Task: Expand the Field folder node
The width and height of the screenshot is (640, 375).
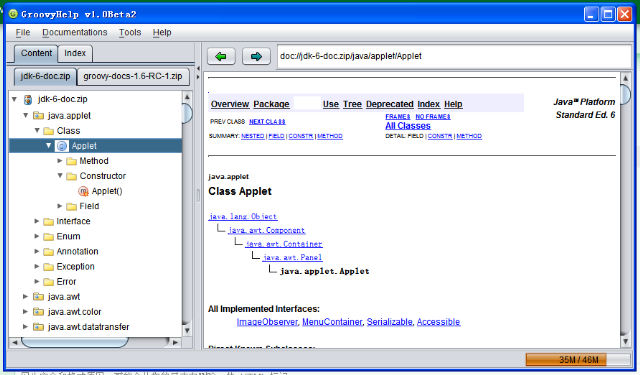Action: click(60, 206)
